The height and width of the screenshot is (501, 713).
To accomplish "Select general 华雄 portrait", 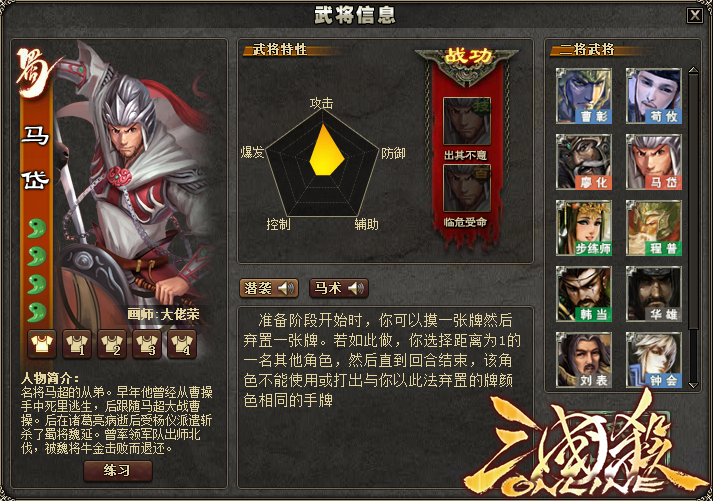I will (654, 294).
